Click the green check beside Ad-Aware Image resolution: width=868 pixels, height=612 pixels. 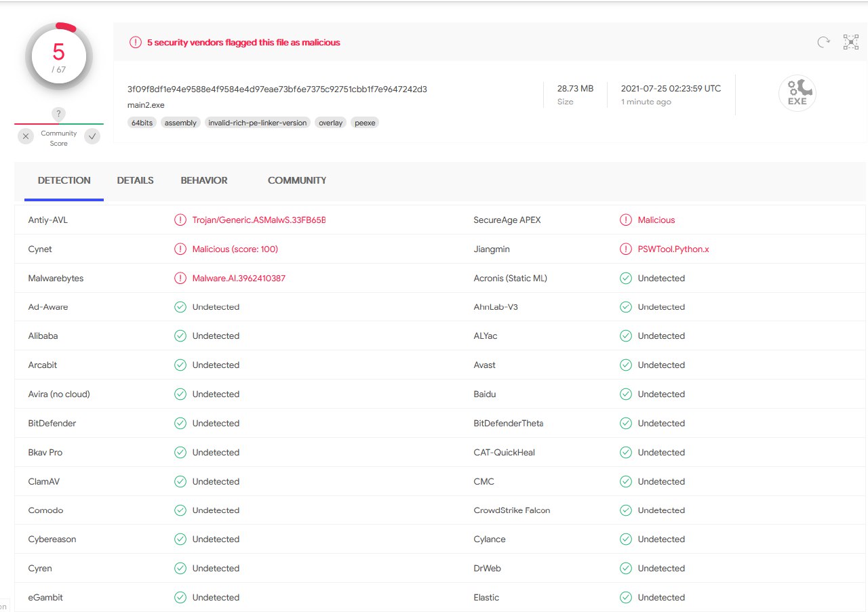[180, 307]
